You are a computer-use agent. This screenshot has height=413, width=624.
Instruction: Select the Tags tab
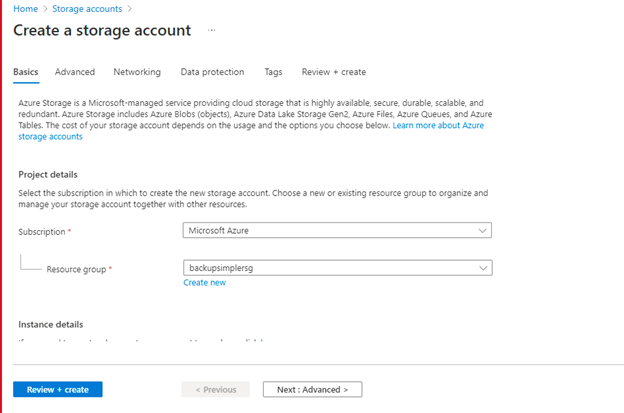point(273,72)
